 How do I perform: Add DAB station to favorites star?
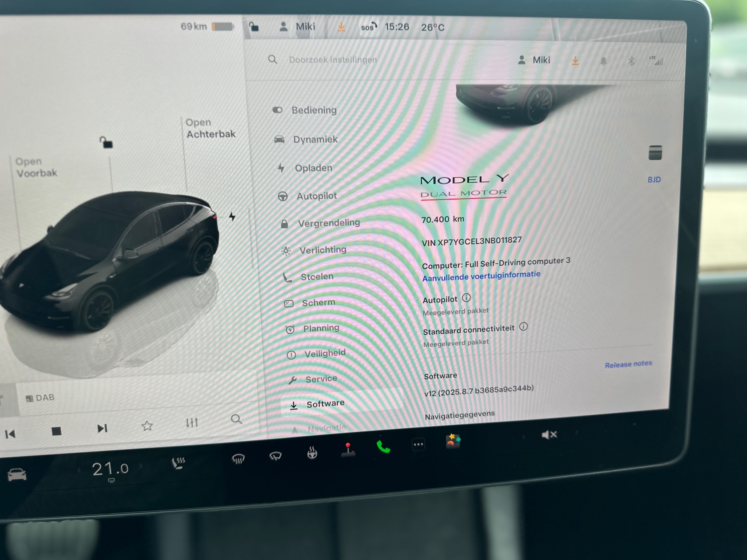147,426
